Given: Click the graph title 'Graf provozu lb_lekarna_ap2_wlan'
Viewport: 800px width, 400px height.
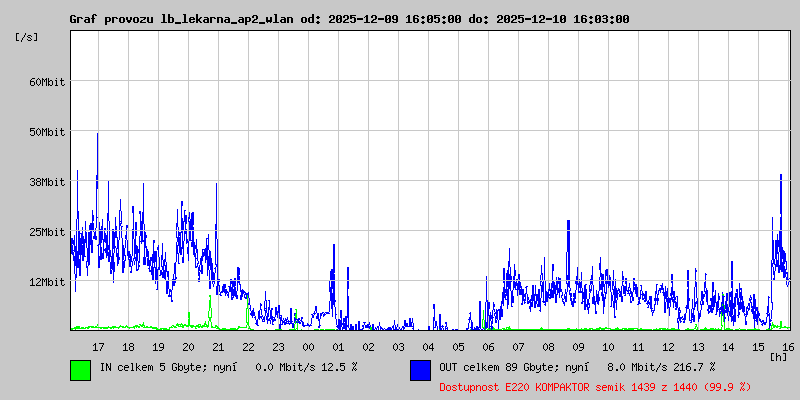Looking at the screenshot, I should (181, 19).
